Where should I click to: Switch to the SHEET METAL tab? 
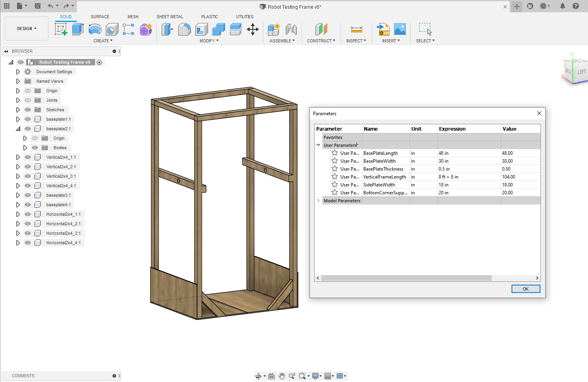[x=170, y=17]
